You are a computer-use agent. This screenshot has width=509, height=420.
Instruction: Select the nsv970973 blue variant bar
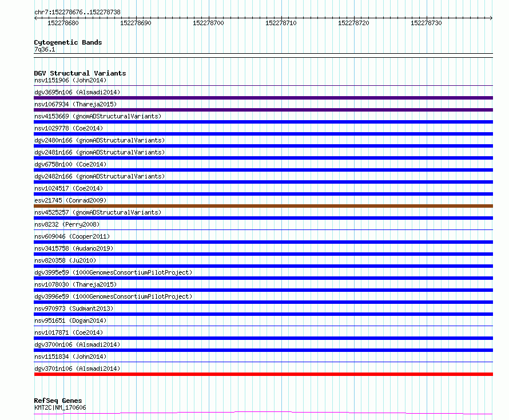(x=263, y=314)
